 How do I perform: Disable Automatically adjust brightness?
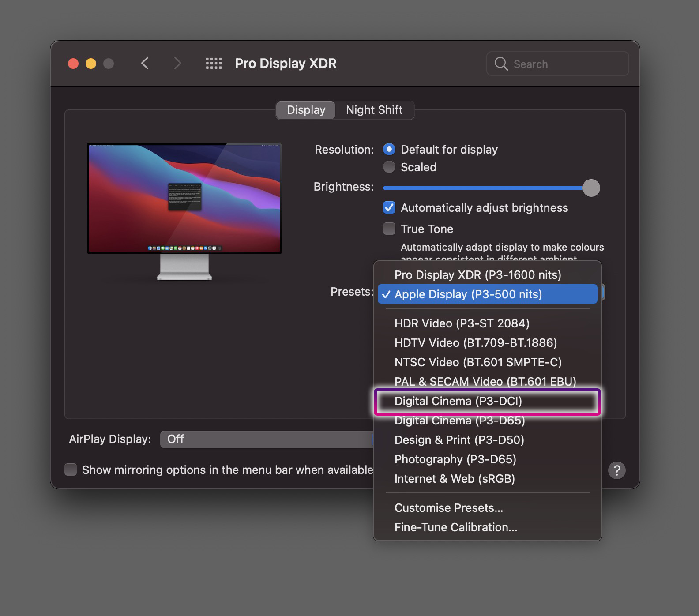tap(389, 207)
